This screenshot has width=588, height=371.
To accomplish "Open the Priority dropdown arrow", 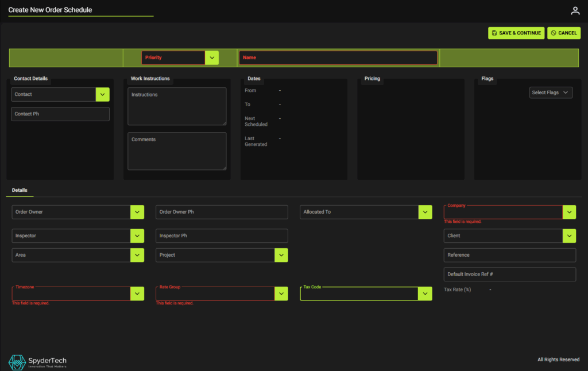I will pyautogui.click(x=212, y=57).
